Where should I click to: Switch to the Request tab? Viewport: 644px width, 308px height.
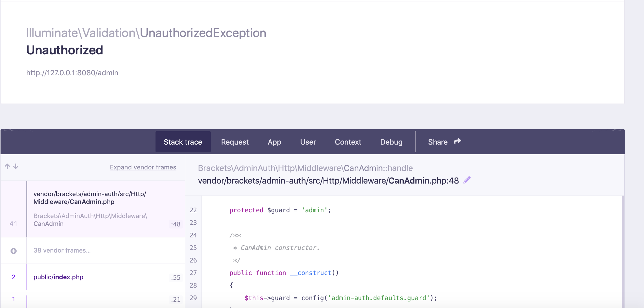point(235,142)
